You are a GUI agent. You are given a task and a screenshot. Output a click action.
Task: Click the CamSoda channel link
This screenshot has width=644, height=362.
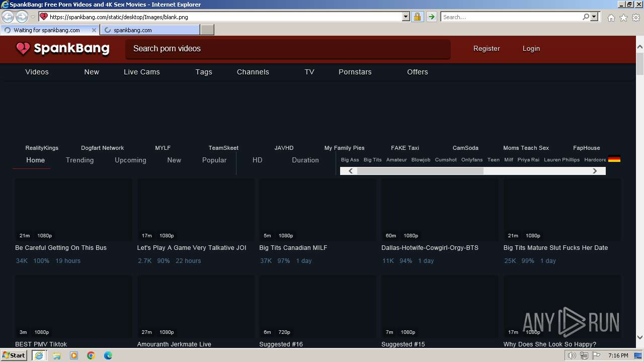coord(465,148)
